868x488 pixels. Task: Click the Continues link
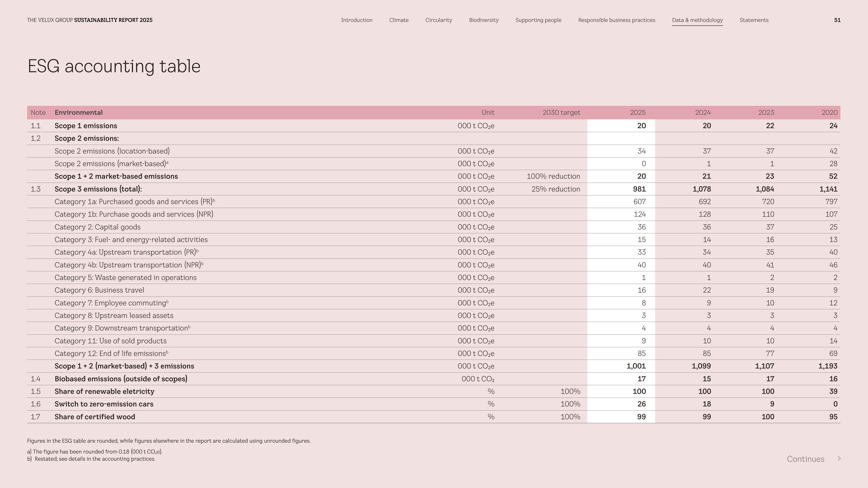click(805, 459)
